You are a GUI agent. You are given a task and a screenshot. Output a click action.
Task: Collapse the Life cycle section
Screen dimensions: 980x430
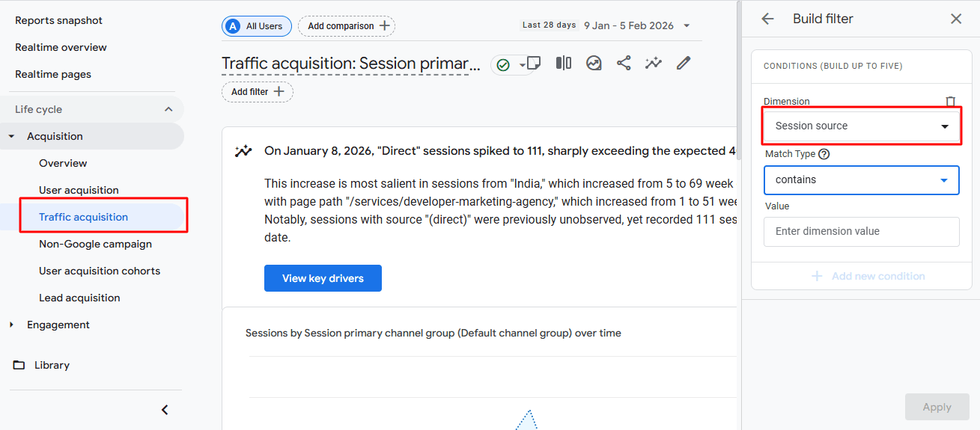pos(168,109)
